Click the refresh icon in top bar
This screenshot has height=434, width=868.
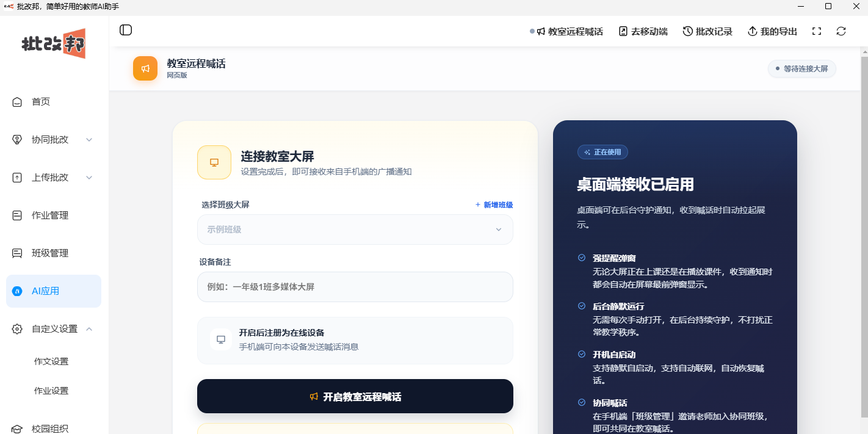pyautogui.click(x=841, y=31)
